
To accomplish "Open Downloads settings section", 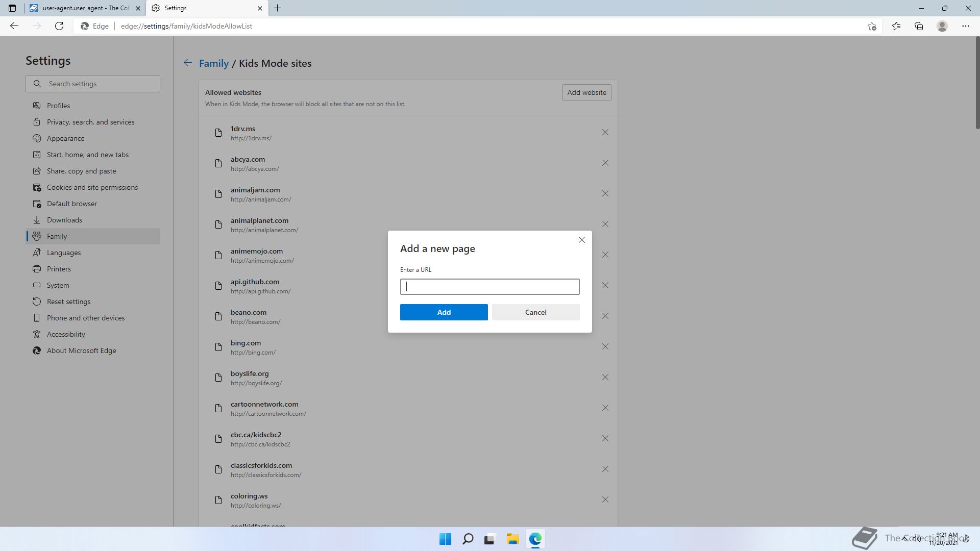I will (93, 220).
